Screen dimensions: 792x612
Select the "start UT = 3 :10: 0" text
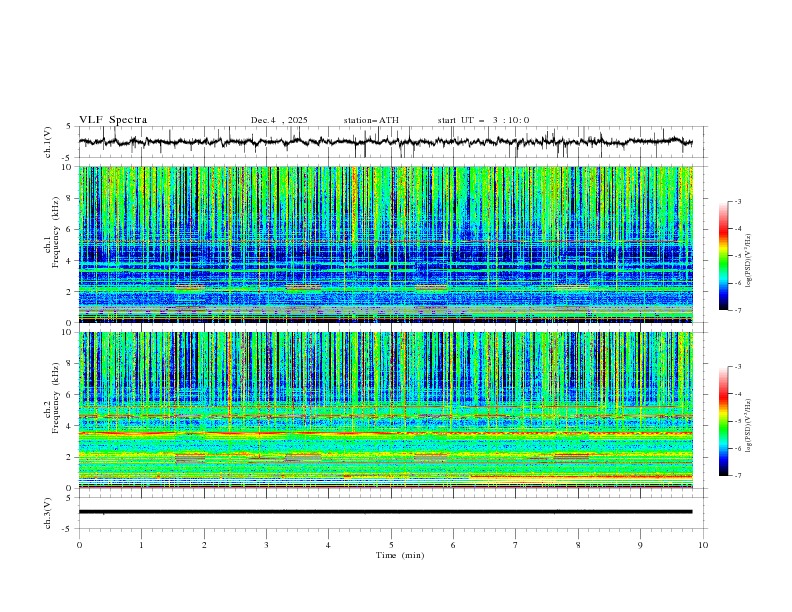tap(483, 120)
